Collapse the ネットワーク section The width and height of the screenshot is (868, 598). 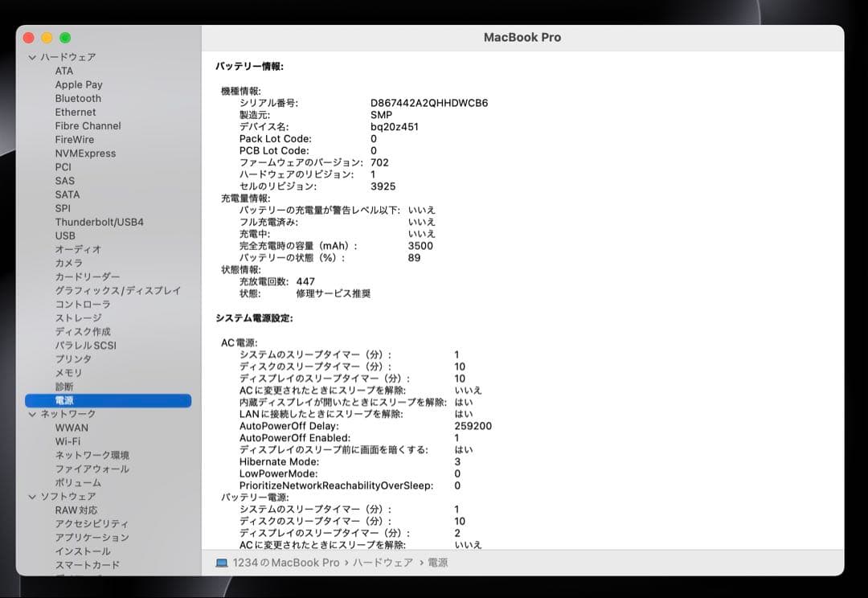(x=32, y=413)
